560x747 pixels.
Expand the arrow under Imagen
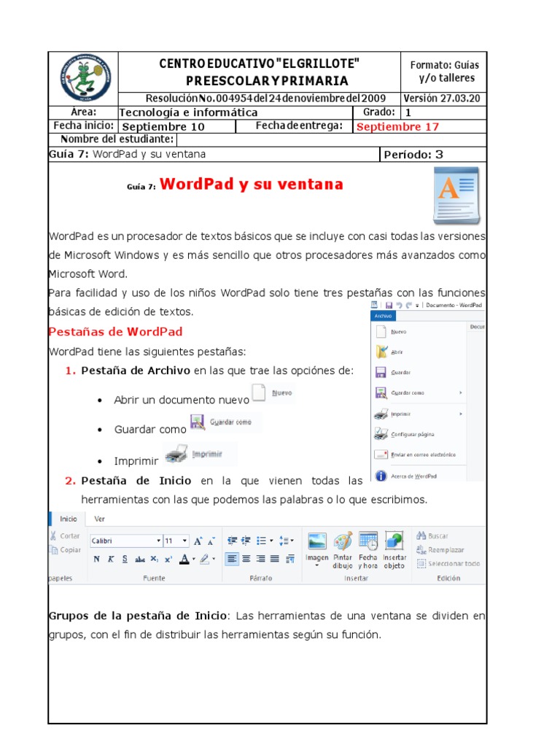click(x=317, y=565)
